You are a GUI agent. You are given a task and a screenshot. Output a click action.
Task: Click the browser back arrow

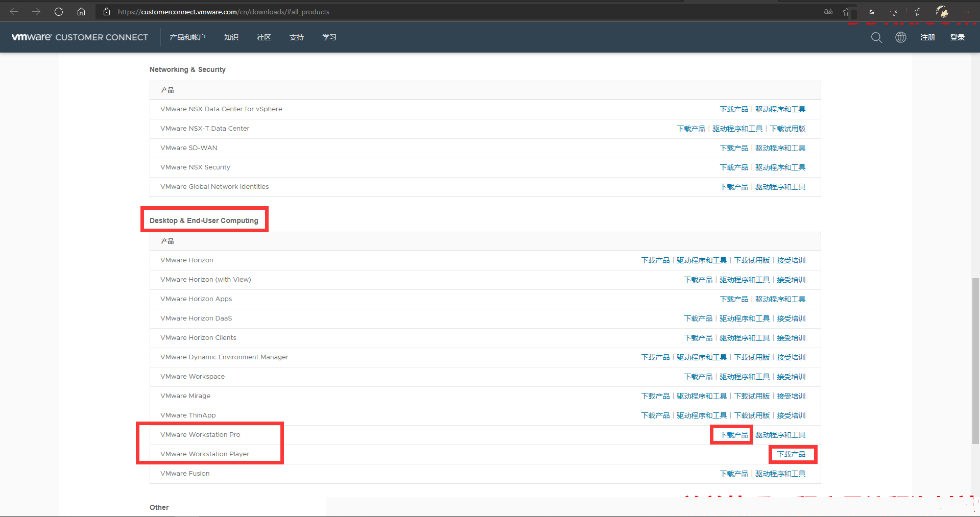[14, 11]
